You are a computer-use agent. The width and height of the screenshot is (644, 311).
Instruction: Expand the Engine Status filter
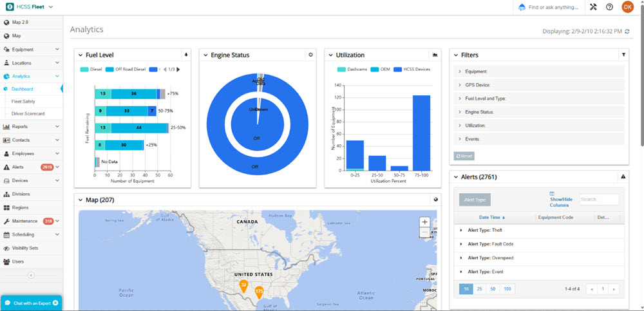[x=539, y=112]
